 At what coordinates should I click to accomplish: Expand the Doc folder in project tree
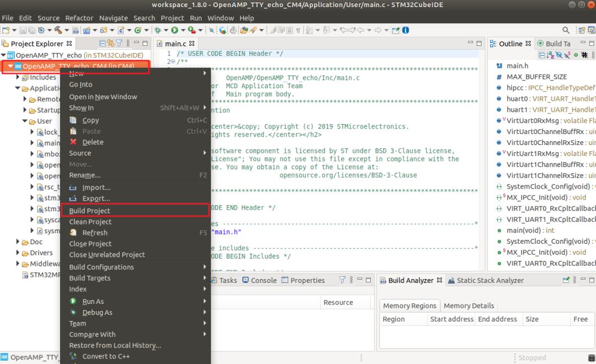(x=18, y=242)
